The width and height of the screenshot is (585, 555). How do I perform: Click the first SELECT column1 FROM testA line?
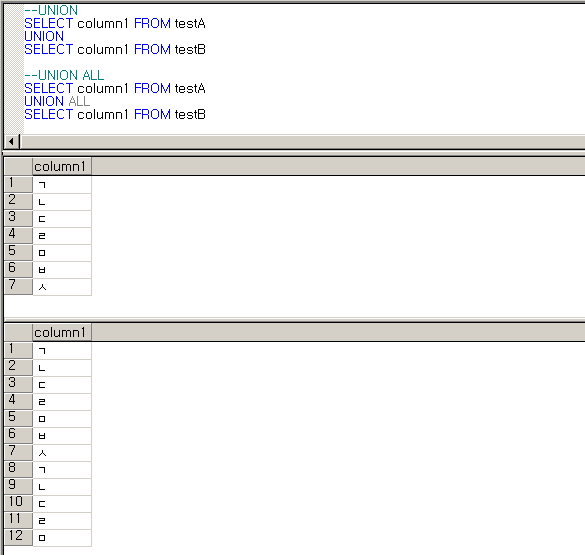click(115, 23)
